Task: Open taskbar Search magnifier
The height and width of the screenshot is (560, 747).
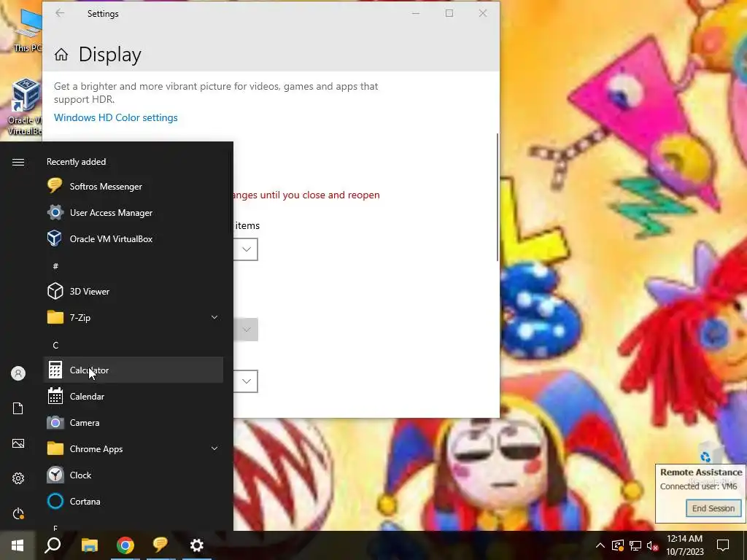Action: pos(53,545)
